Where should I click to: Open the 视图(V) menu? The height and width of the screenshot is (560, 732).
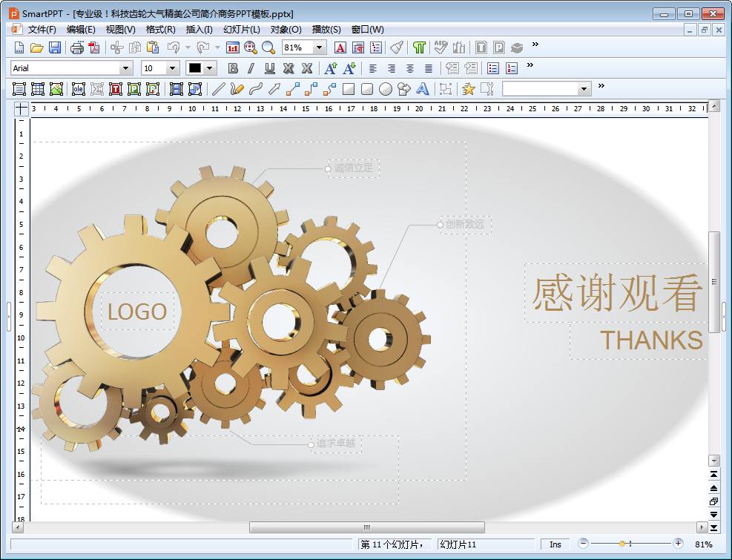pyautogui.click(x=120, y=30)
